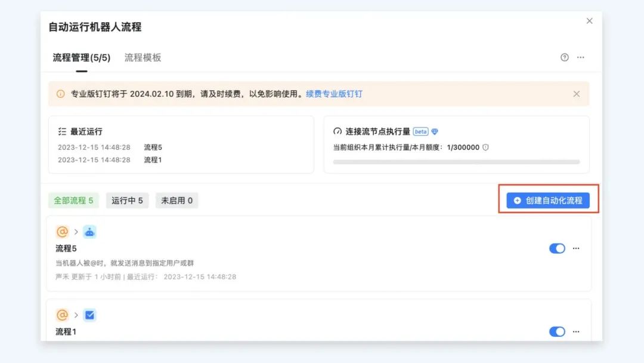Screen dimensions: 644x363
Task: Open more options for 流程5
Action: point(576,248)
